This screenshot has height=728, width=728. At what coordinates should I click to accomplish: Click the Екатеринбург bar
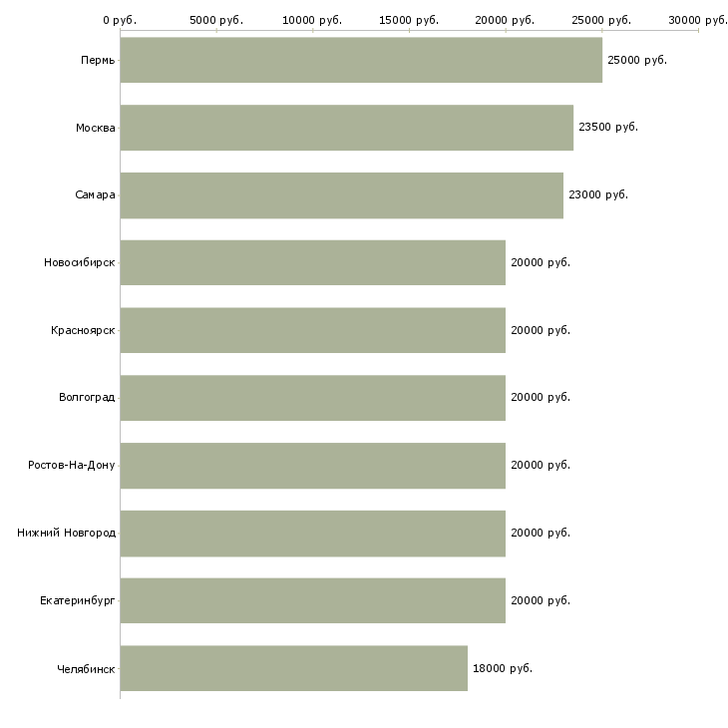coord(313,600)
